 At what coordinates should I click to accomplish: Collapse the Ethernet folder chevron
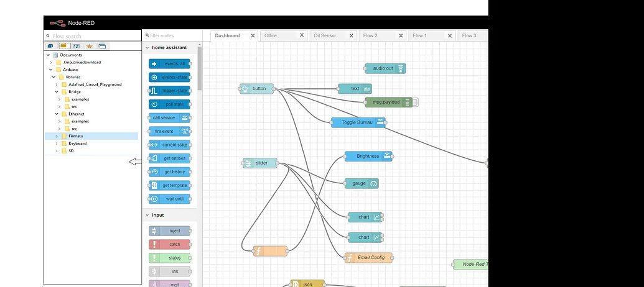coord(57,114)
